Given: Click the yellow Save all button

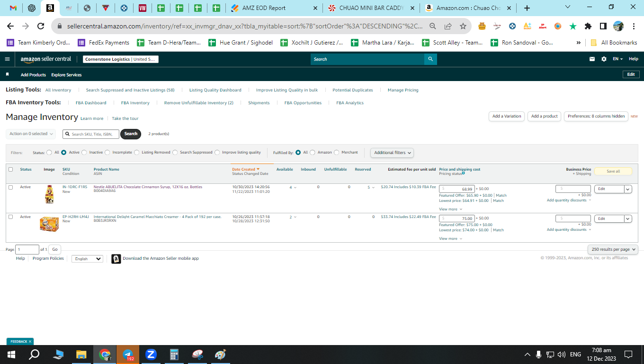Looking at the screenshot, I should pos(613,171).
